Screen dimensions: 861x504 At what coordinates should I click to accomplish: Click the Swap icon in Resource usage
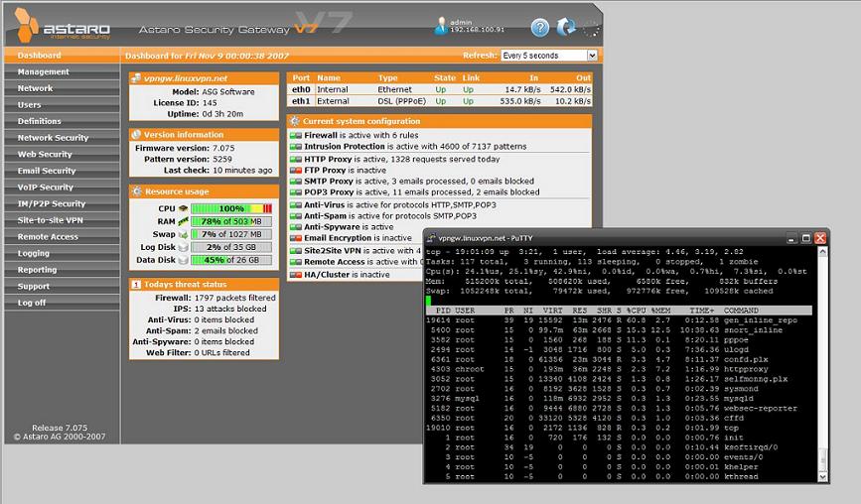[x=183, y=235]
